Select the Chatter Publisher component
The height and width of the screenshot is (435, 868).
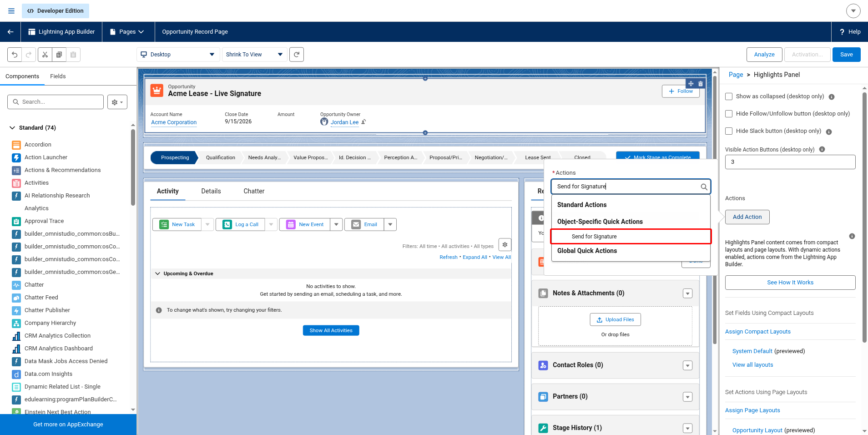[x=47, y=310]
